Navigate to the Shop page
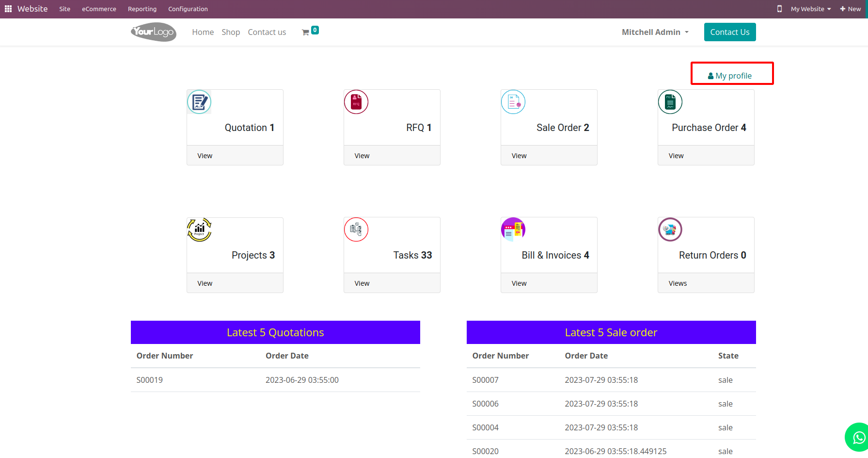This screenshot has height=458, width=868. tap(231, 32)
